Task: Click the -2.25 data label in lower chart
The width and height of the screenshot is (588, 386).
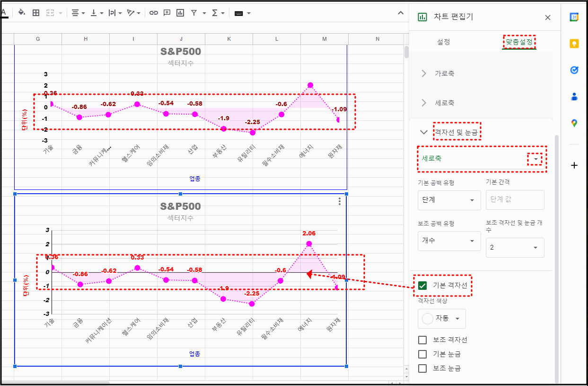Action: point(252,294)
